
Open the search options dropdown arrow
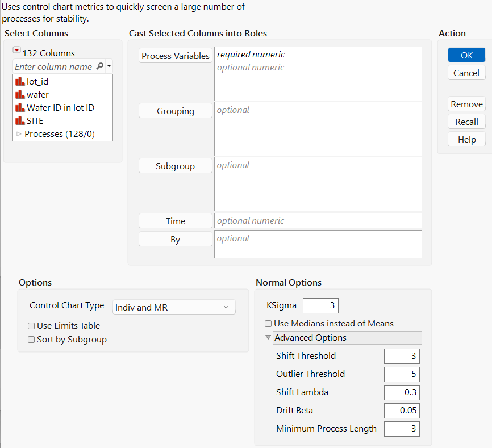109,66
